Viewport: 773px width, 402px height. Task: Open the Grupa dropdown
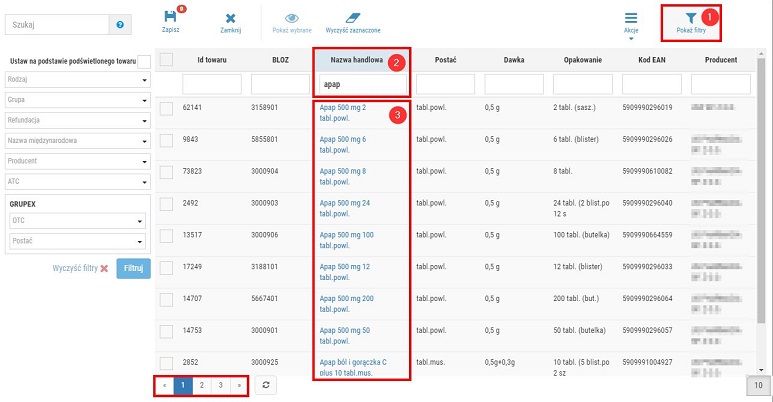(78, 100)
